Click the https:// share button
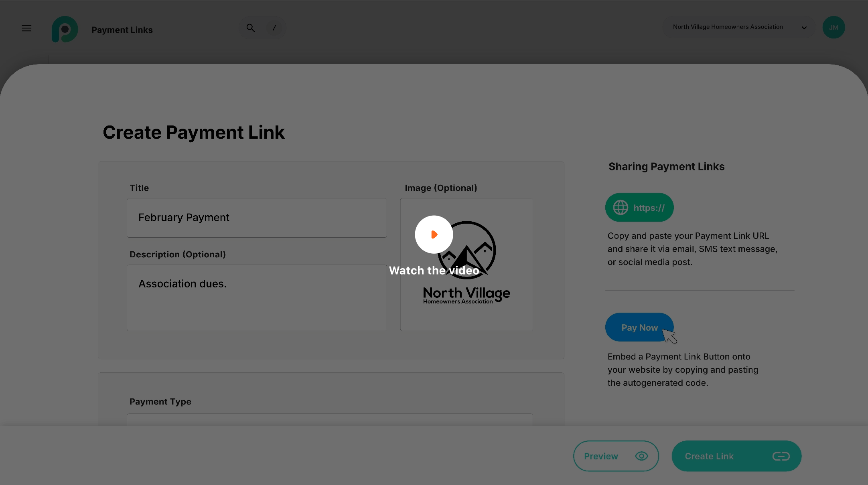Image resolution: width=868 pixels, height=485 pixels. coord(639,208)
